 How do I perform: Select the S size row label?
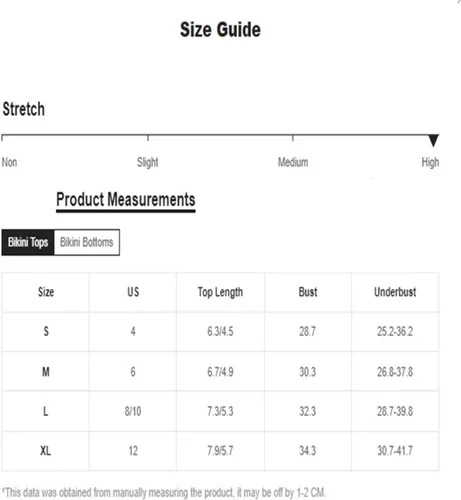46,331
